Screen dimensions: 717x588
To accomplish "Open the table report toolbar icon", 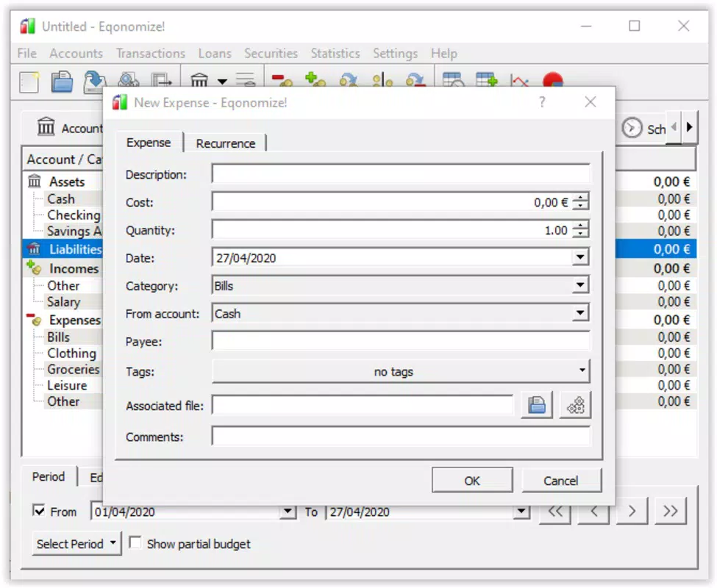I will (453, 79).
